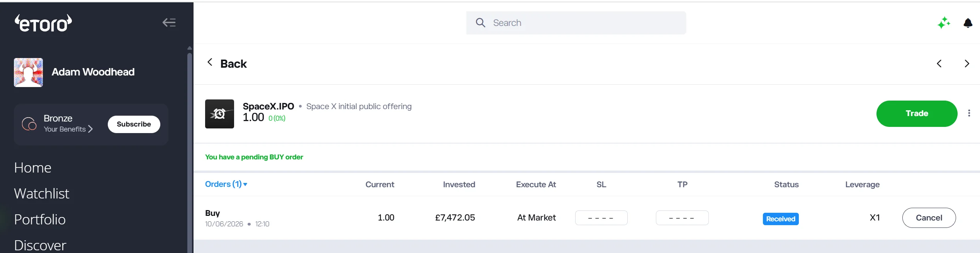This screenshot has width=980, height=253.
Task: Open the three-dot more options menu
Action: [969, 113]
